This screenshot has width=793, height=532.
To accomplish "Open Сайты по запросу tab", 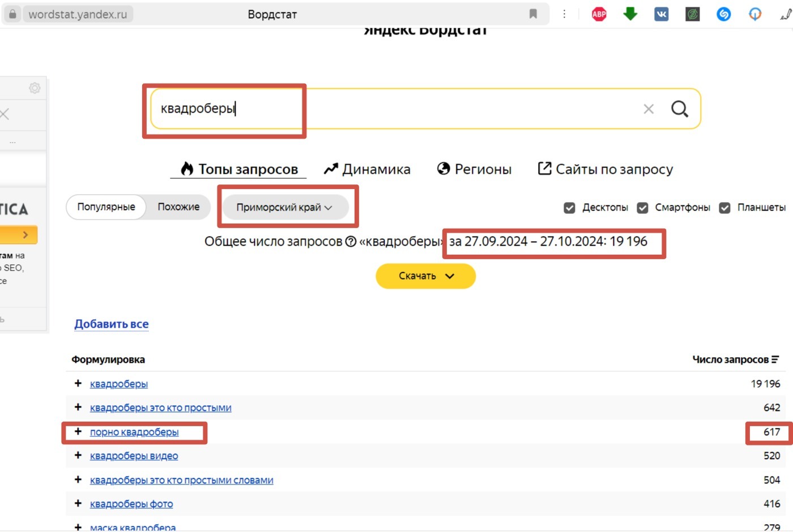I will 605,169.
